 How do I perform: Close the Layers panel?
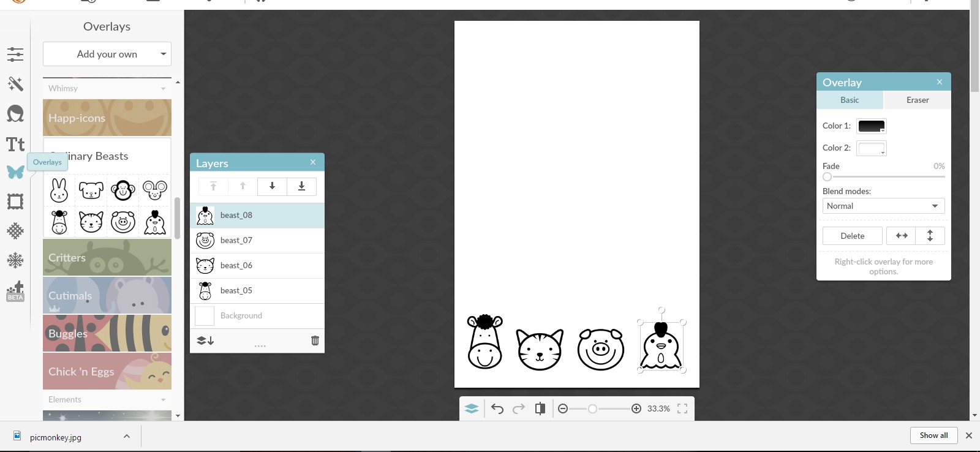click(x=313, y=162)
